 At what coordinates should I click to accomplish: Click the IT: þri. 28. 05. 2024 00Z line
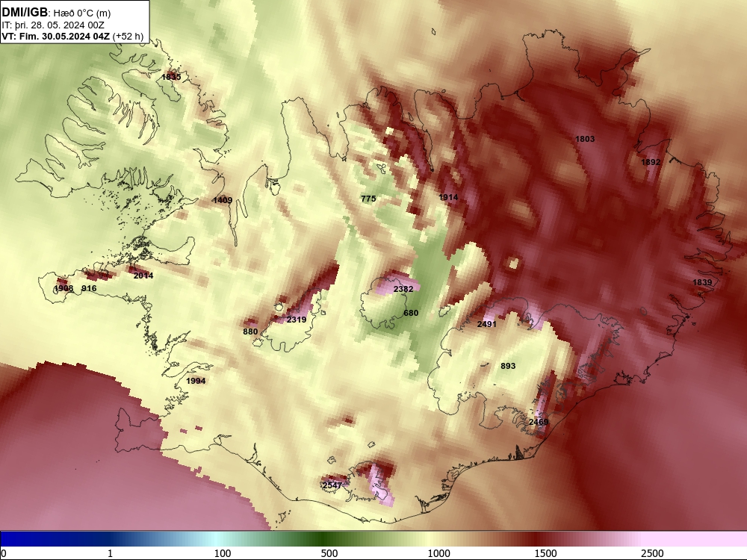[53, 25]
